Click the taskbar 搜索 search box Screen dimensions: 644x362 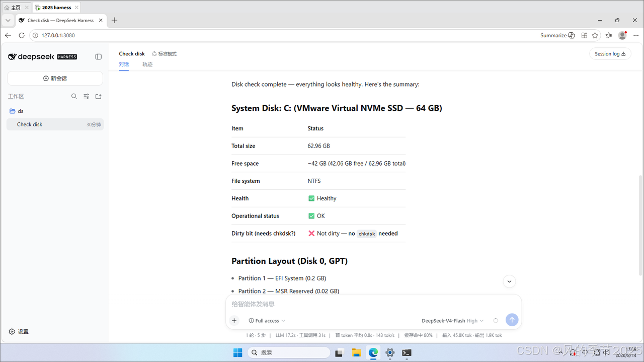coord(289,352)
